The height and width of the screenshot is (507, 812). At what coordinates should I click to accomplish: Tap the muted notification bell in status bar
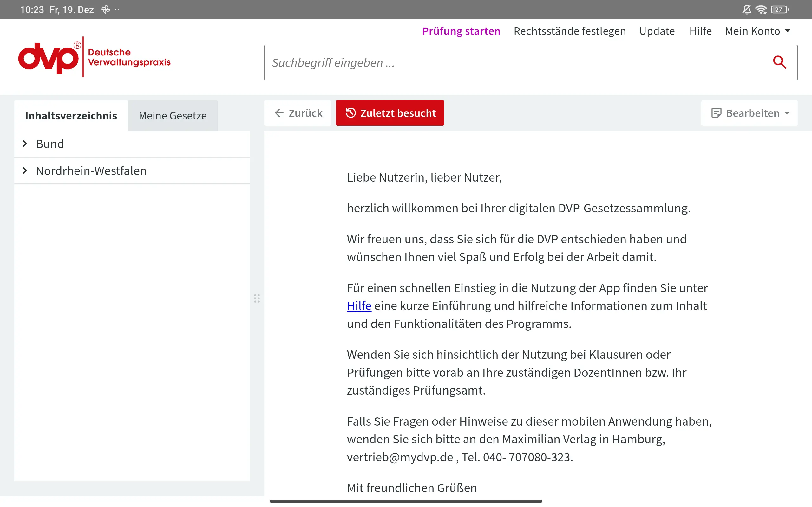point(747,10)
